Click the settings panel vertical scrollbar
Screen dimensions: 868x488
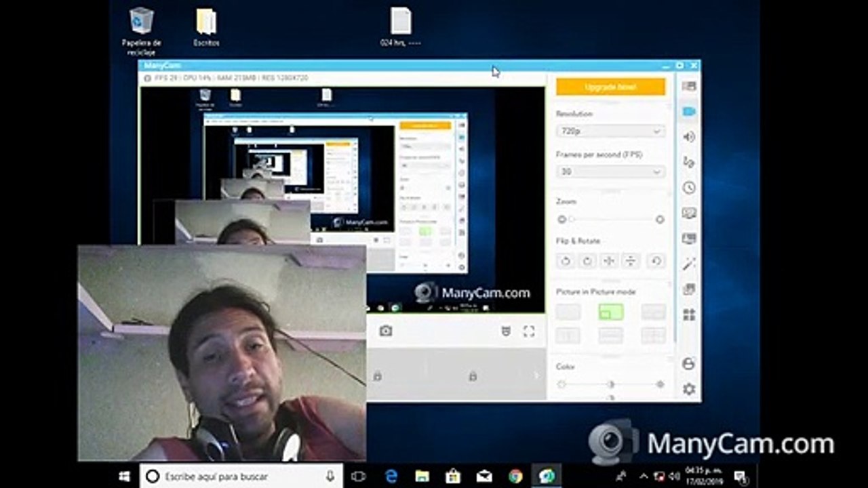click(x=674, y=210)
